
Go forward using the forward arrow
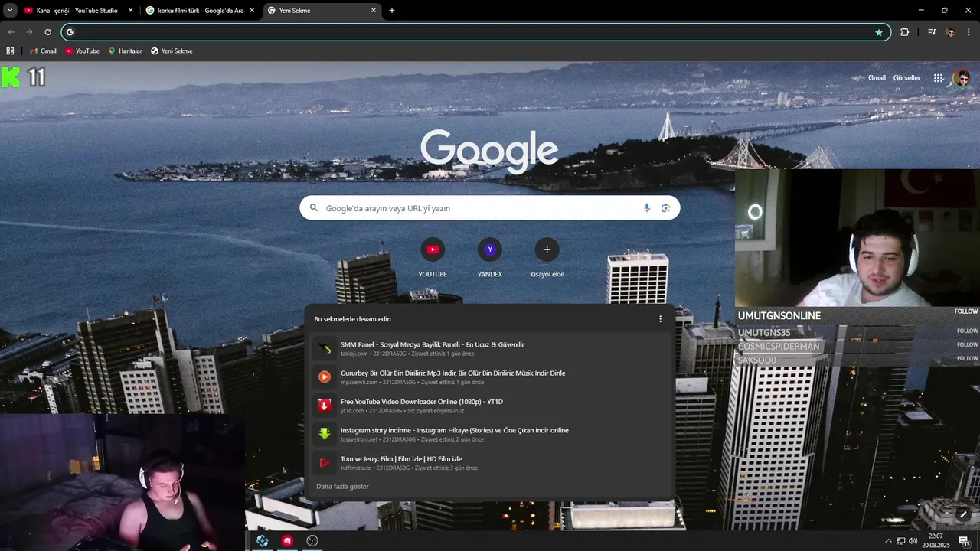click(x=29, y=32)
